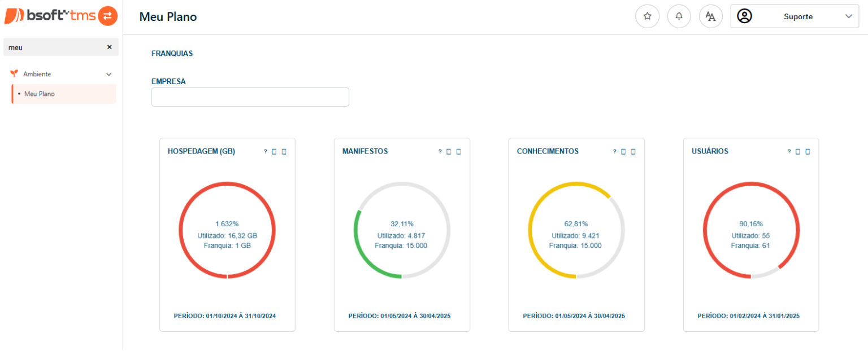Select Meu Plano in the sidebar
The height and width of the screenshot is (351, 868).
point(40,94)
